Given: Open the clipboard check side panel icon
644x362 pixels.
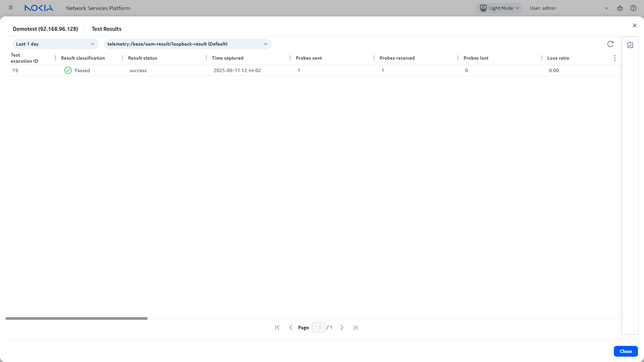Looking at the screenshot, I should [630, 45].
